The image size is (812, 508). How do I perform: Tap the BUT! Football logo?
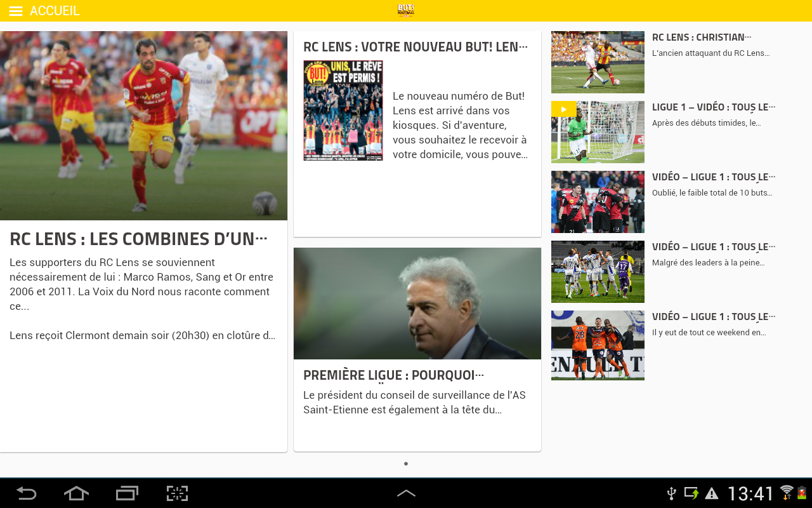406,10
